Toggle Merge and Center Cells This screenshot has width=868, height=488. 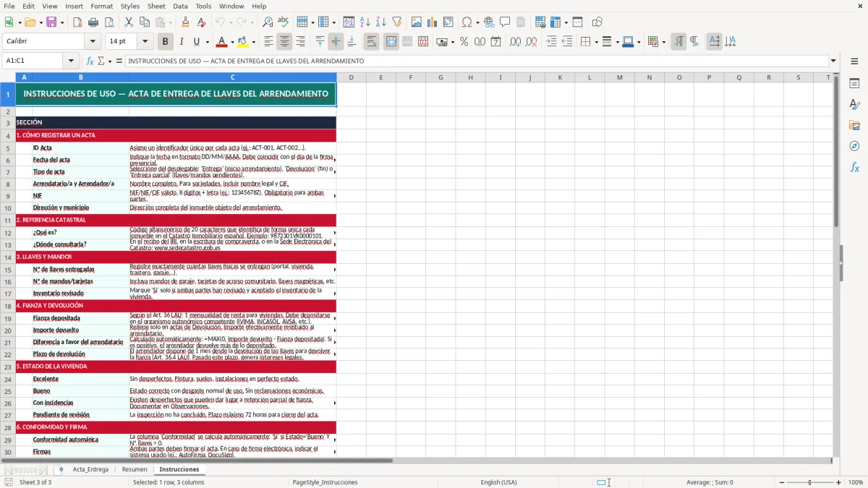pyautogui.click(x=391, y=42)
